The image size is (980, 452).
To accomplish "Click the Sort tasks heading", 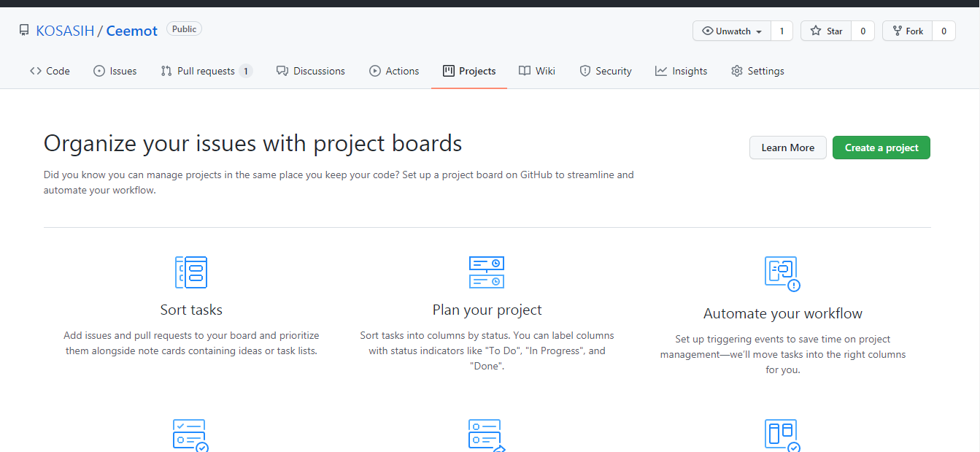I will click(191, 310).
